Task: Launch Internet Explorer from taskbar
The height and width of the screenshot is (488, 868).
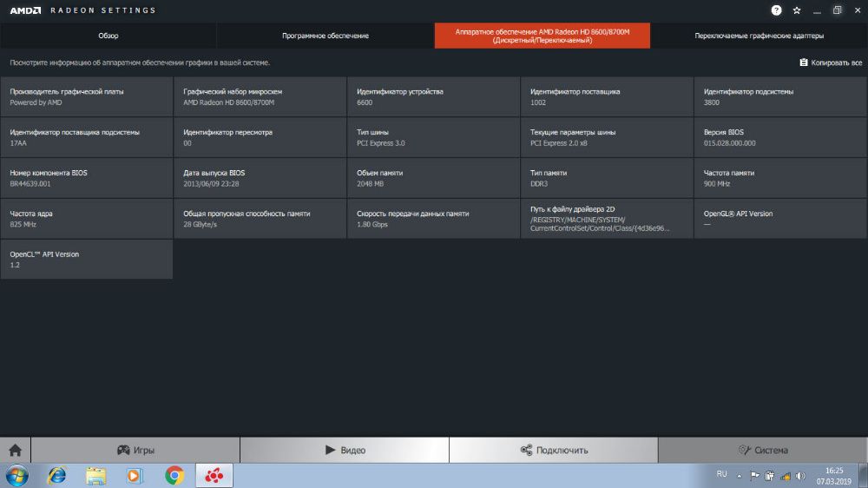Action: [56, 475]
